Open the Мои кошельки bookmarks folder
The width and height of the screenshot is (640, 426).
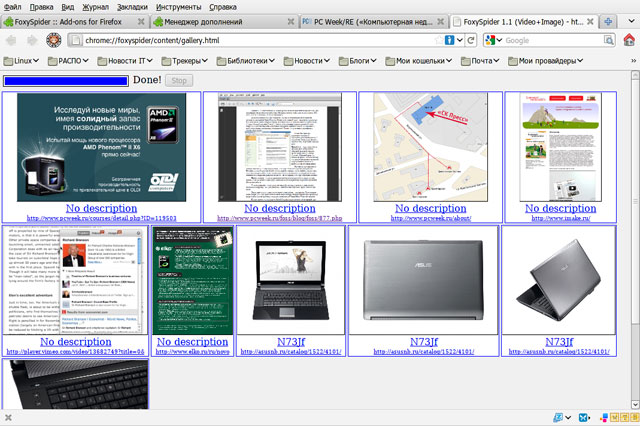pos(417,61)
